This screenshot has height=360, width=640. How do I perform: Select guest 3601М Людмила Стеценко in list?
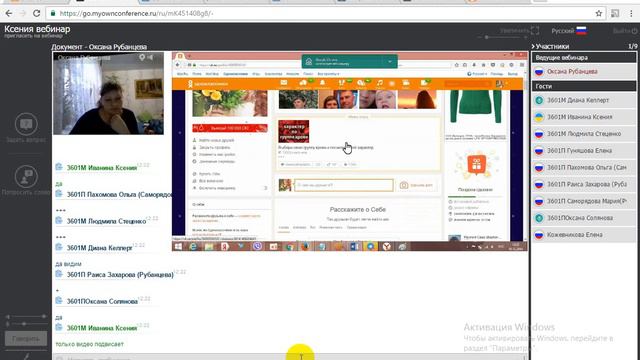pyautogui.click(x=584, y=134)
